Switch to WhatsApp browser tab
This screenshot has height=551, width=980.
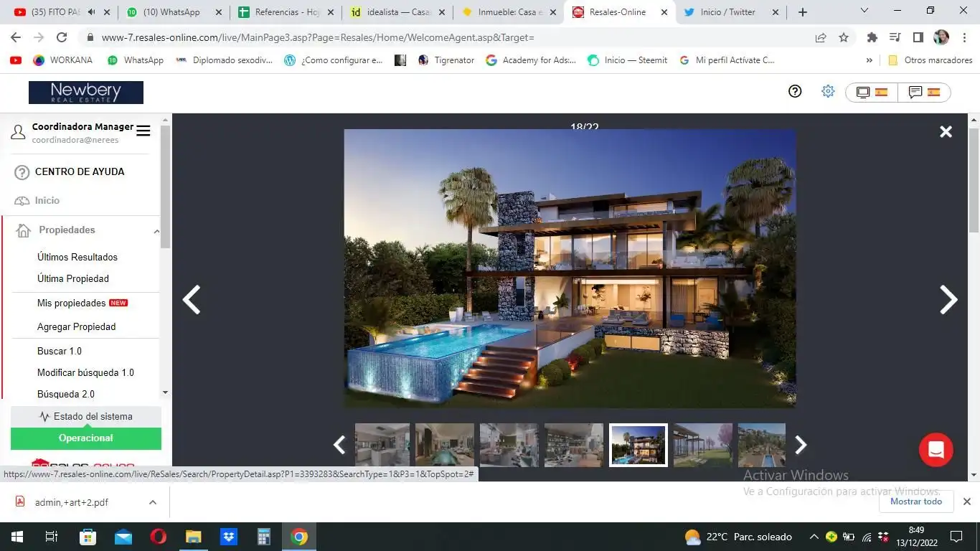174,12
